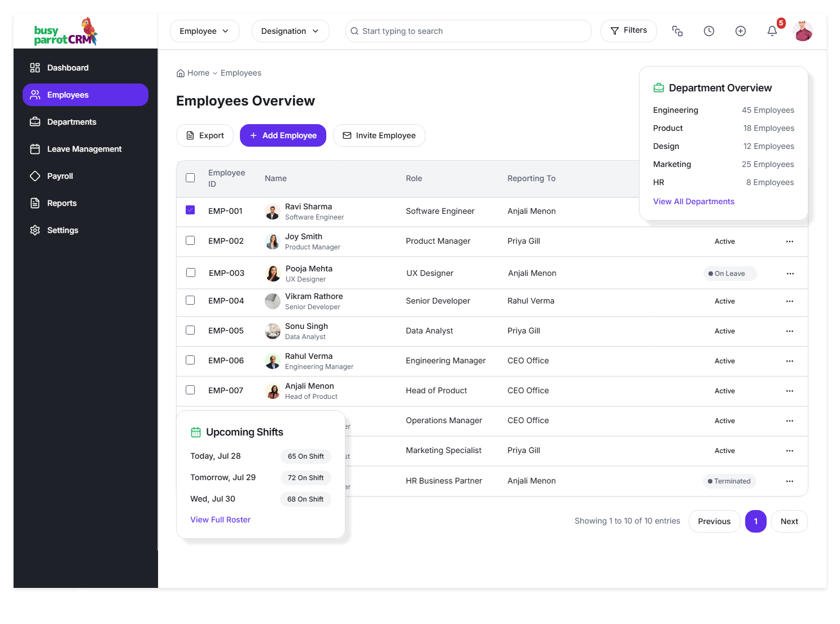Click the clock history icon
This screenshot has width=840, height=624.
(x=708, y=31)
